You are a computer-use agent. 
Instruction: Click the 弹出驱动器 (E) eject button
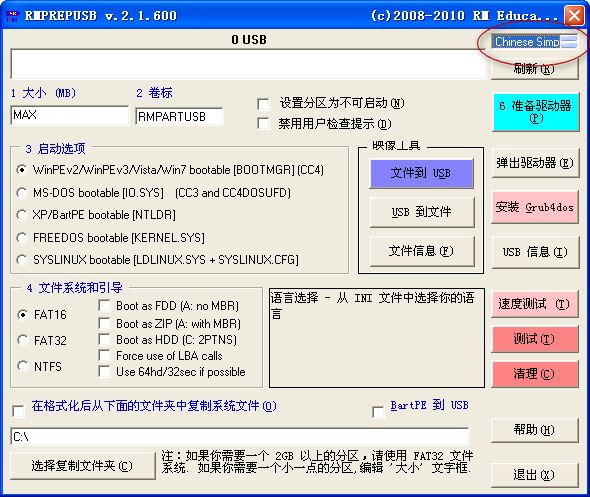coord(535,163)
